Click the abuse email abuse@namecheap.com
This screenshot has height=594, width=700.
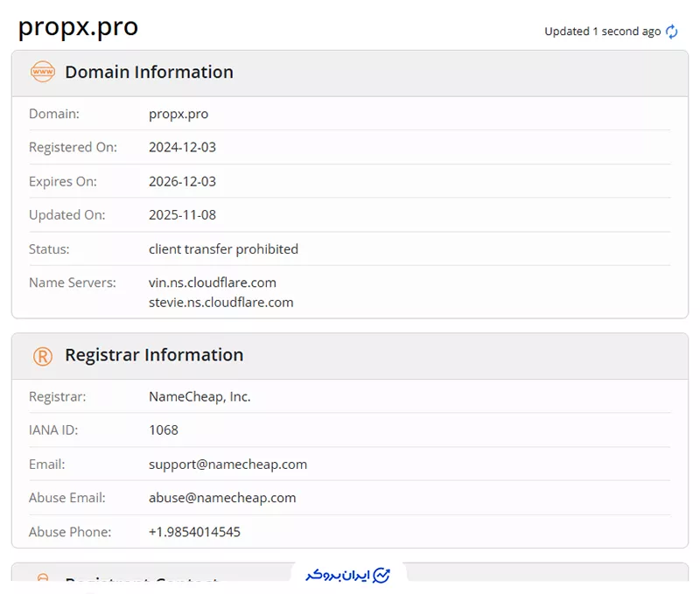click(222, 498)
